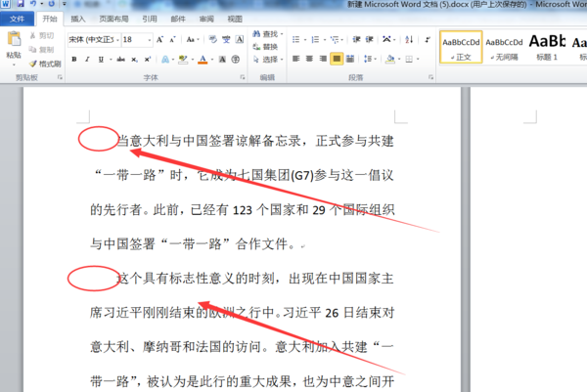Switch to the 页面布局 ribbon tab

click(x=113, y=19)
